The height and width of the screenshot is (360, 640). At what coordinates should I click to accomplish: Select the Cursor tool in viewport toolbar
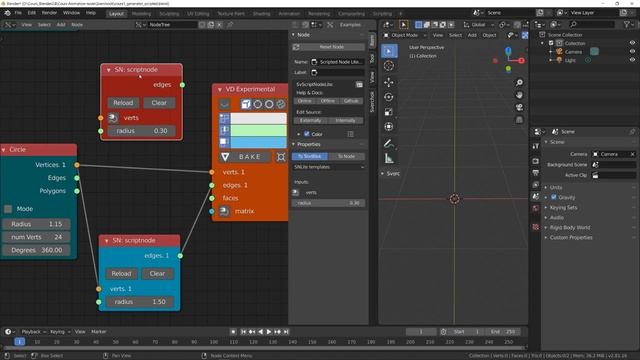[x=389, y=66]
